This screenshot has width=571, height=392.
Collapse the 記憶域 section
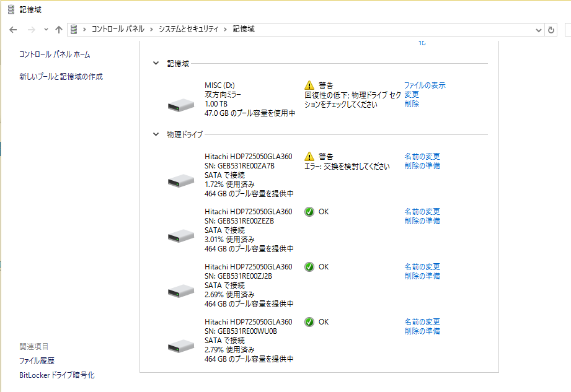pyautogui.click(x=156, y=63)
